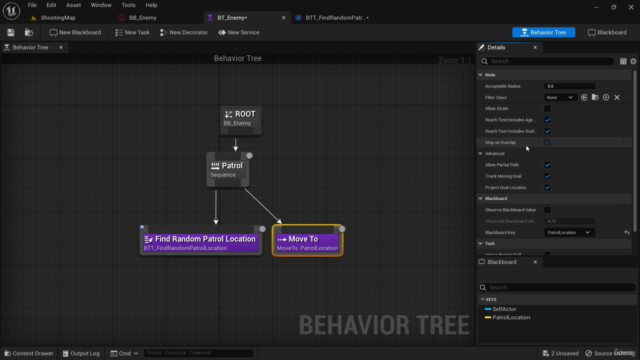Screen dimensions: 640x360
Task: Switch to Blackboard mode button
Action: point(607,32)
